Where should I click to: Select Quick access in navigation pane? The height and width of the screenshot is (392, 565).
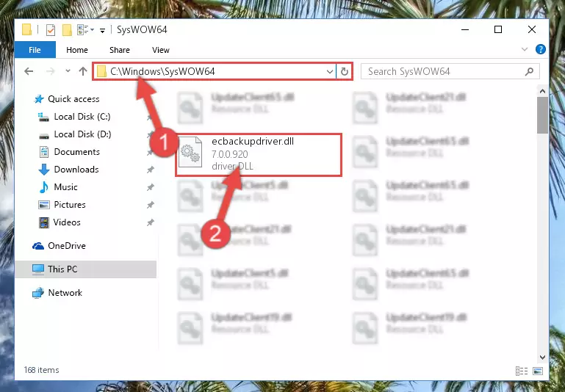(73, 99)
